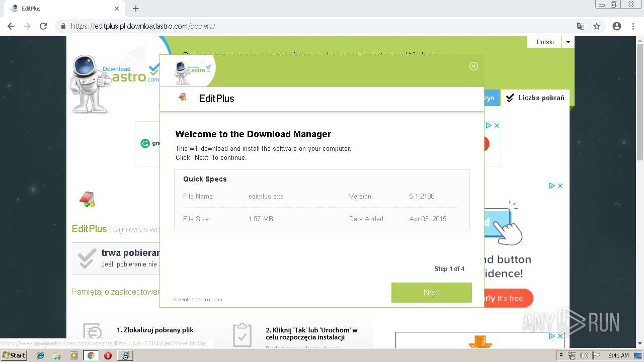
Task: Click the 1.97 MB file size value
Action: point(261,219)
